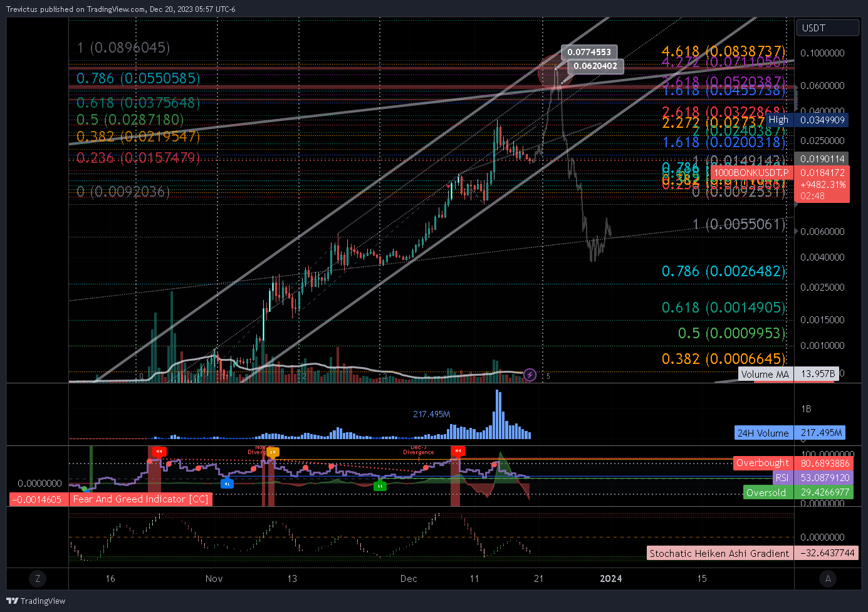Click the Fear And Greed Indicator [CC] label
The image size is (868, 612).
(140, 499)
